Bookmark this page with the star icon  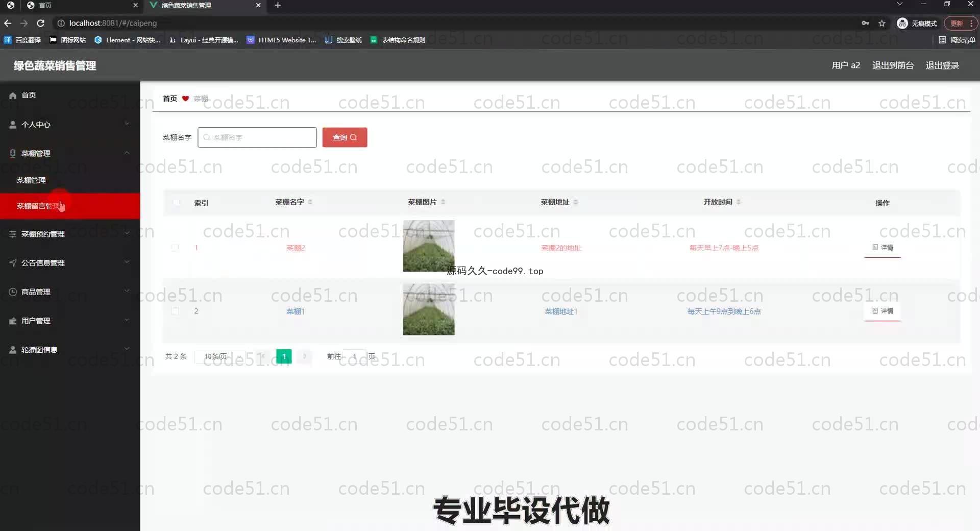point(881,23)
